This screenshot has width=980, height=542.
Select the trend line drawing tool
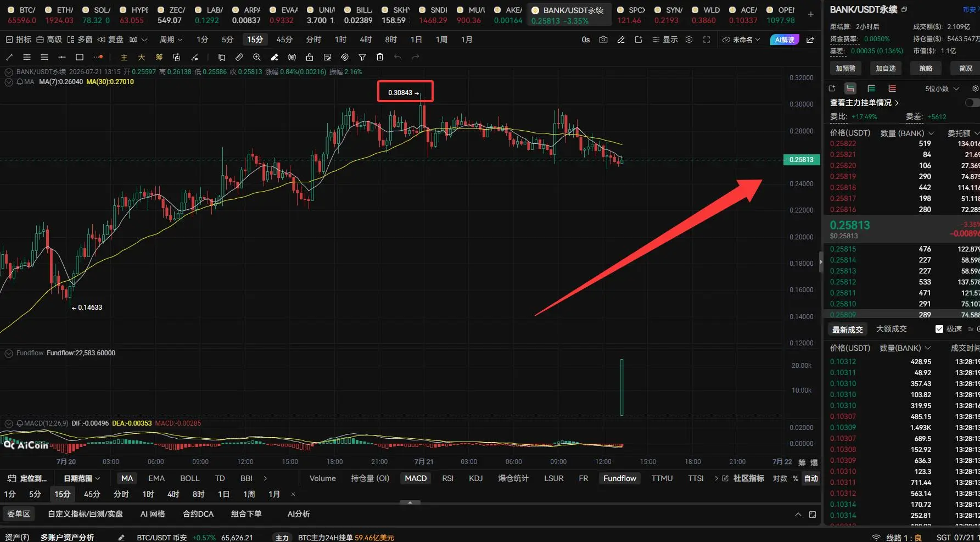tap(9, 57)
